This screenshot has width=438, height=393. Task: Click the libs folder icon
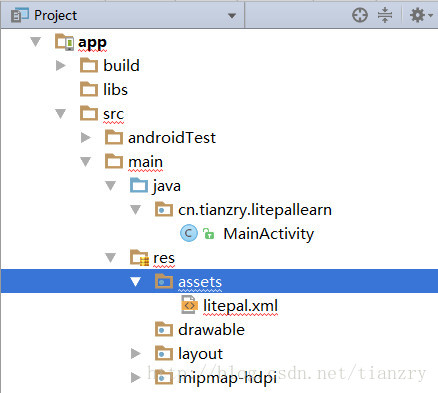89,89
